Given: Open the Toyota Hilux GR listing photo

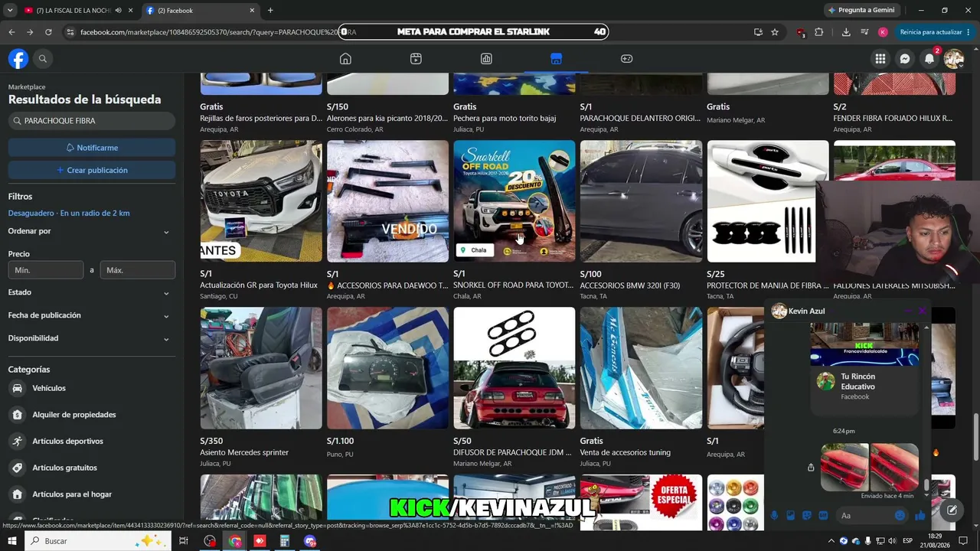Looking at the screenshot, I should point(261,201).
